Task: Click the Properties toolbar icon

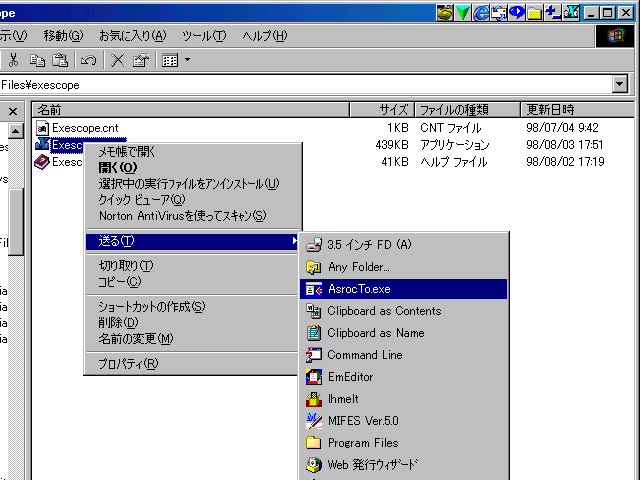Action: (140, 60)
